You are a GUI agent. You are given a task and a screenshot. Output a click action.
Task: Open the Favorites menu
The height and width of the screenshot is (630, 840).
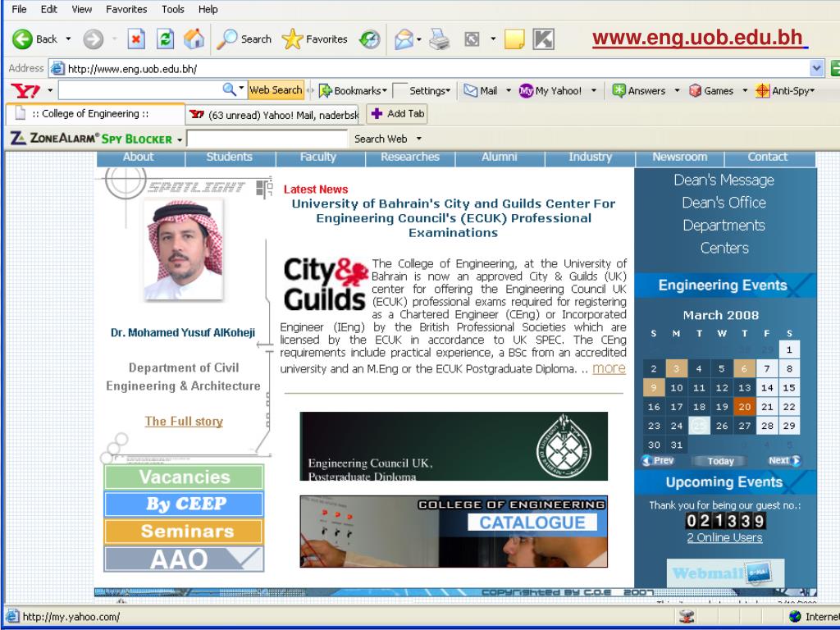pyautogui.click(x=126, y=9)
